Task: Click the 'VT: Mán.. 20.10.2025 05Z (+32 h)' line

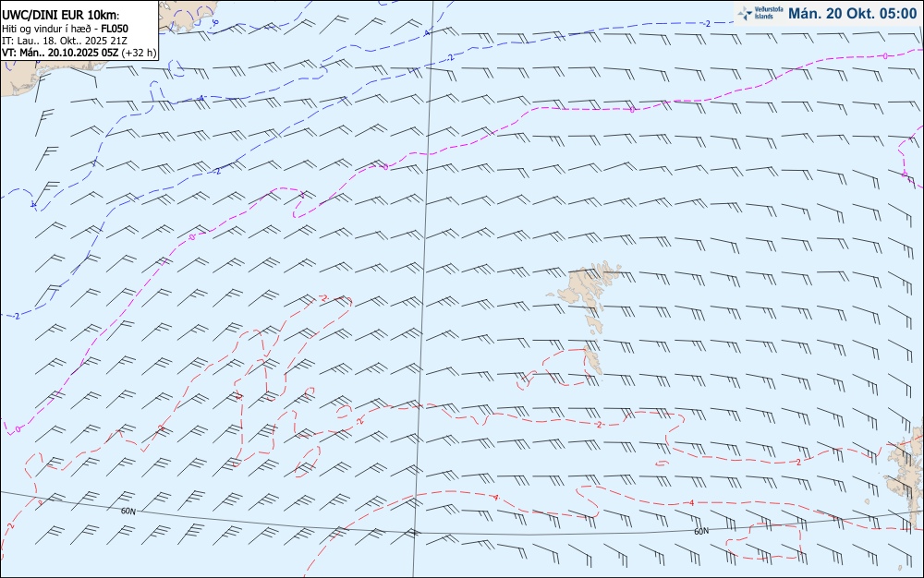Action: (x=79, y=53)
